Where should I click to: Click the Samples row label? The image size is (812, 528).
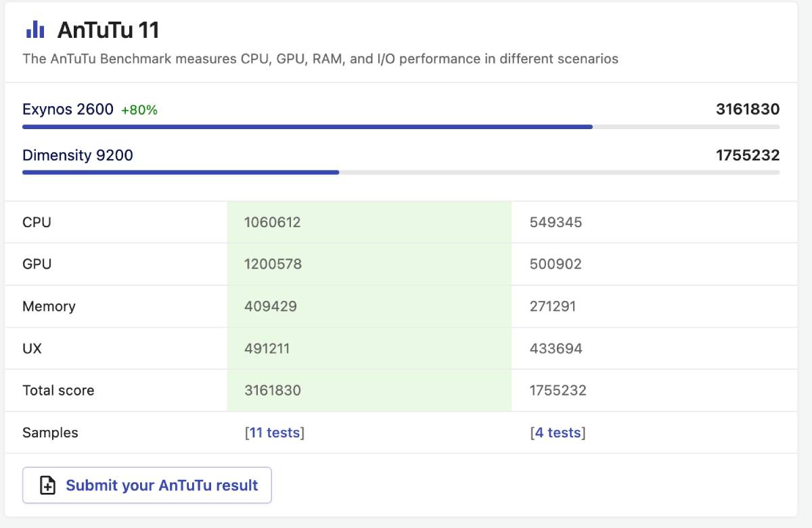tap(50, 433)
